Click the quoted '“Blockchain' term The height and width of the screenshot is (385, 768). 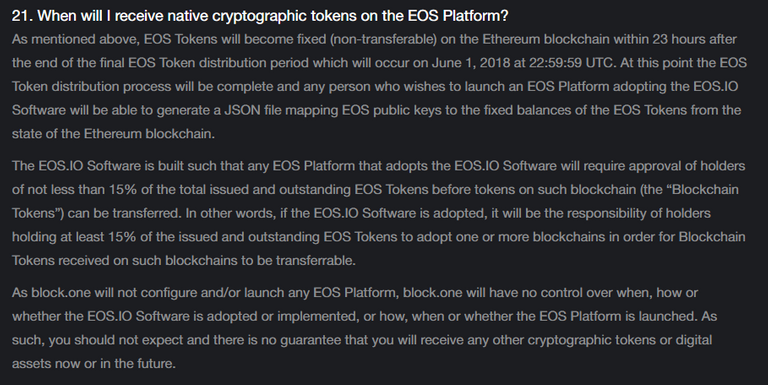click(x=703, y=189)
